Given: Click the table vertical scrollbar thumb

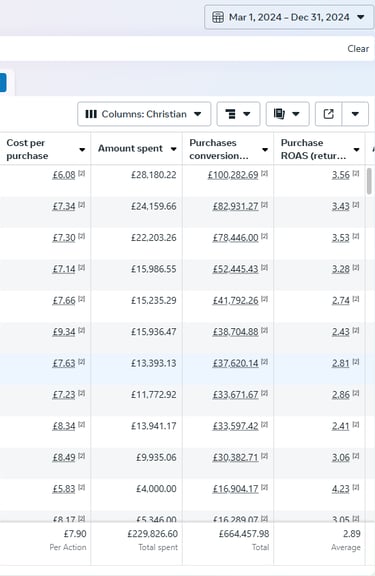Looking at the screenshot, I should pos(369,181).
